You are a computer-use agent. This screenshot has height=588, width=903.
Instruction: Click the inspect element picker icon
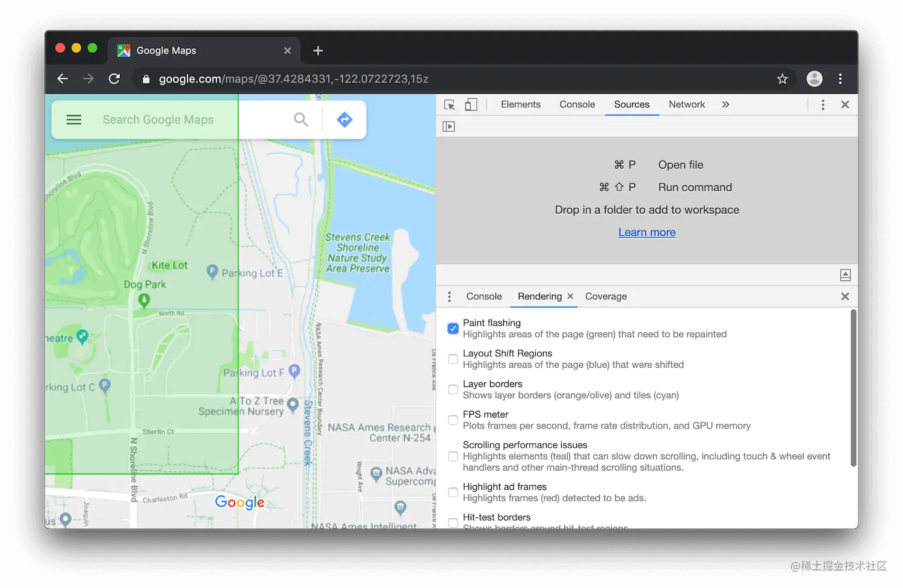[449, 105]
